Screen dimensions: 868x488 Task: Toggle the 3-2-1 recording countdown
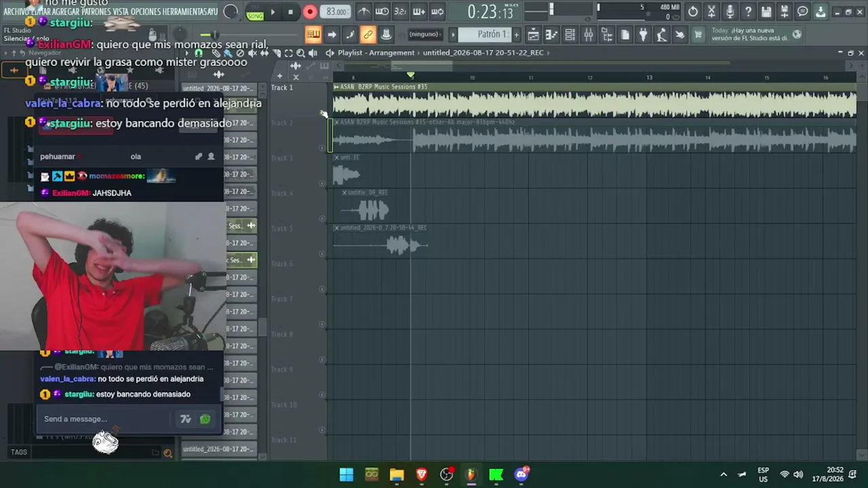(x=401, y=12)
